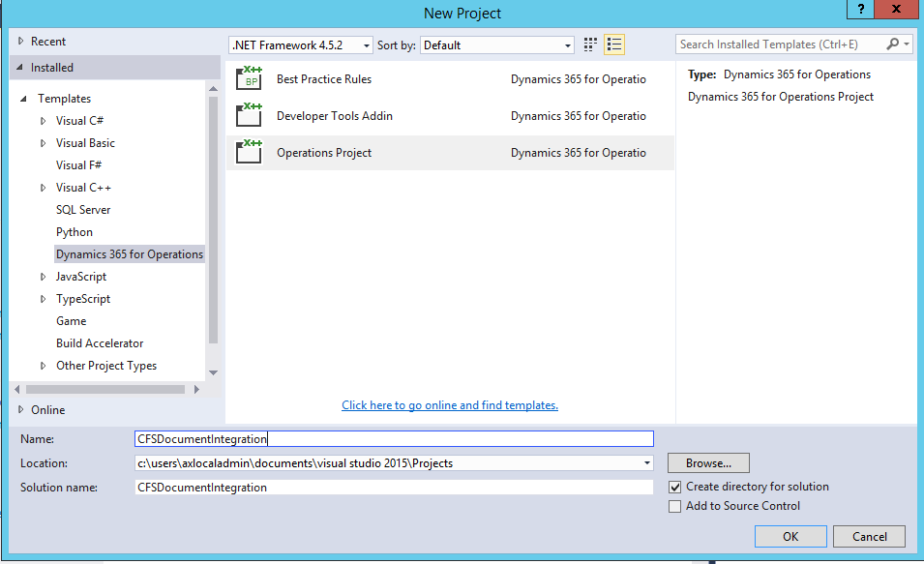The width and height of the screenshot is (924, 564).
Task: Switch to small icons view
Action: (590, 45)
